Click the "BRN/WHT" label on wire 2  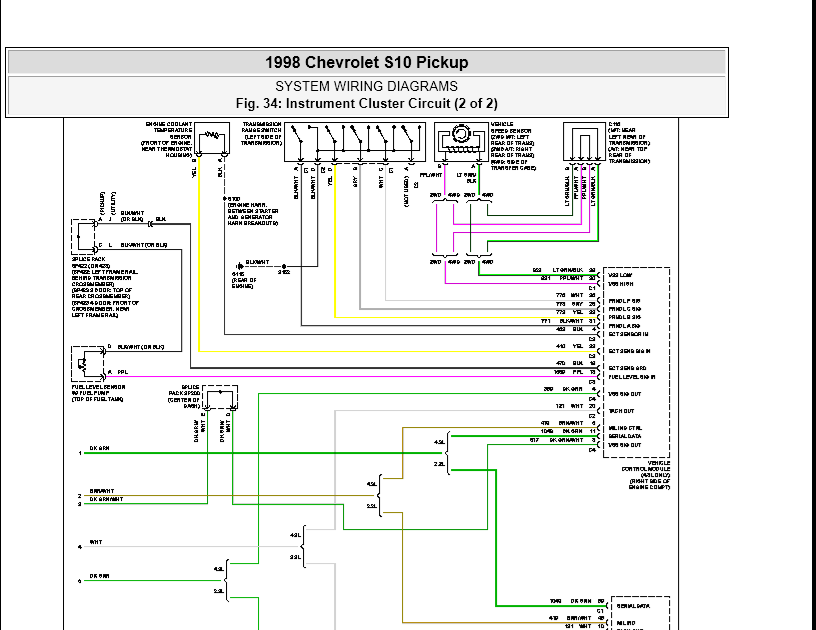tap(101, 491)
